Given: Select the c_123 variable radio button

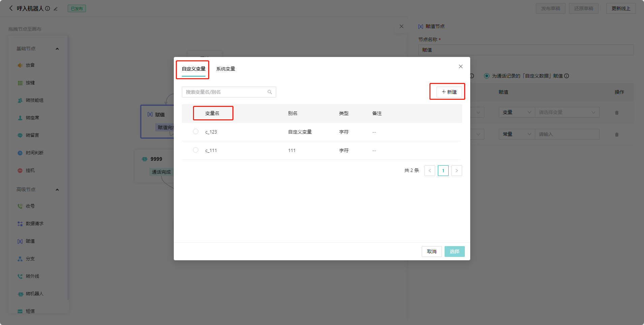Looking at the screenshot, I should (196, 131).
